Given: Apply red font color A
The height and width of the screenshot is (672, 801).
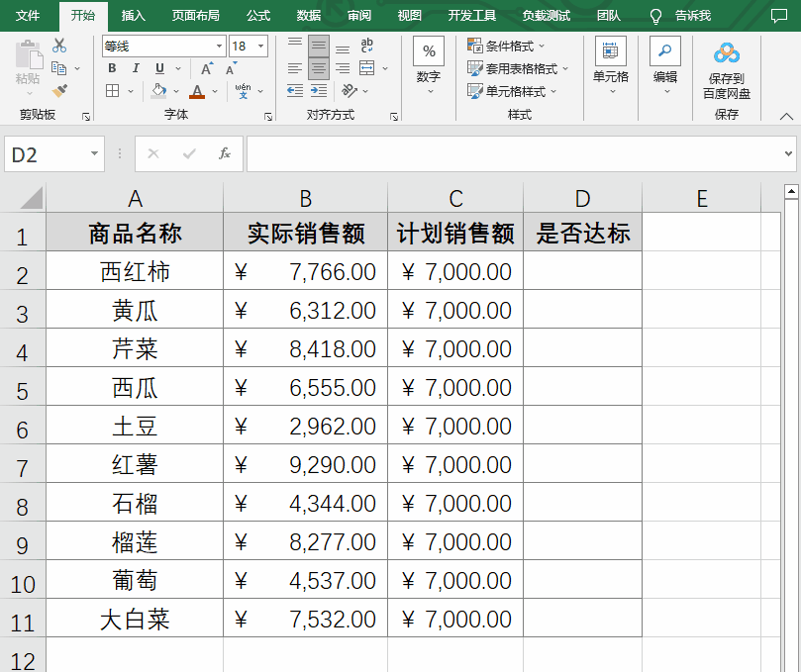Looking at the screenshot, I should 197,91.
